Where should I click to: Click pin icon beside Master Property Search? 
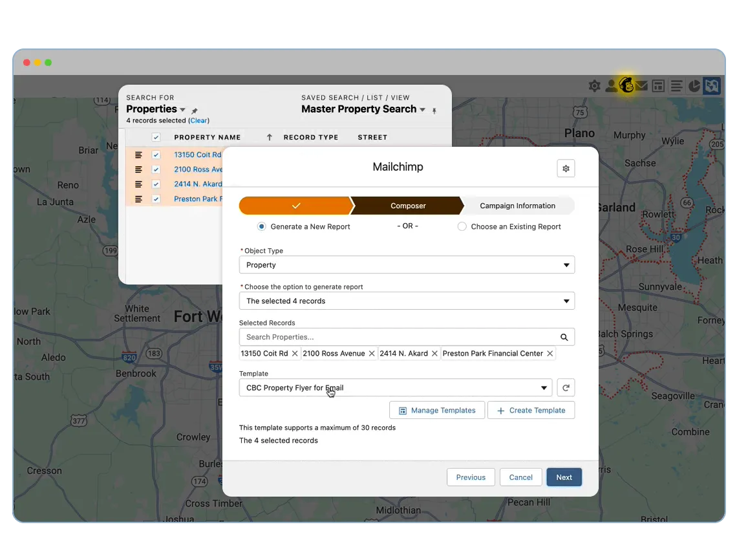434,111
